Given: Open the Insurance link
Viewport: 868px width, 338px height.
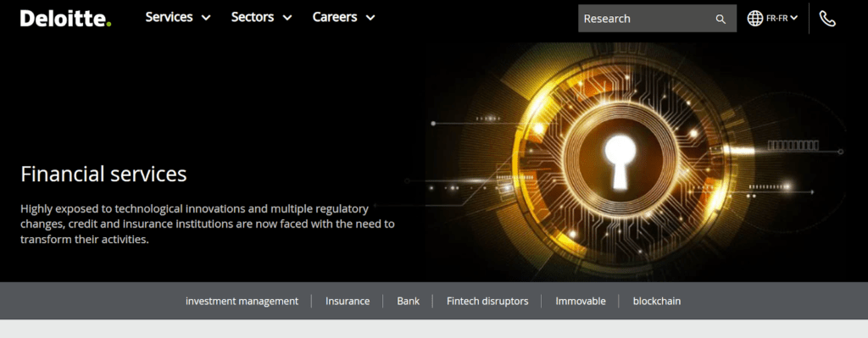Looking at the screenshot, I should [x=347, y=302].
